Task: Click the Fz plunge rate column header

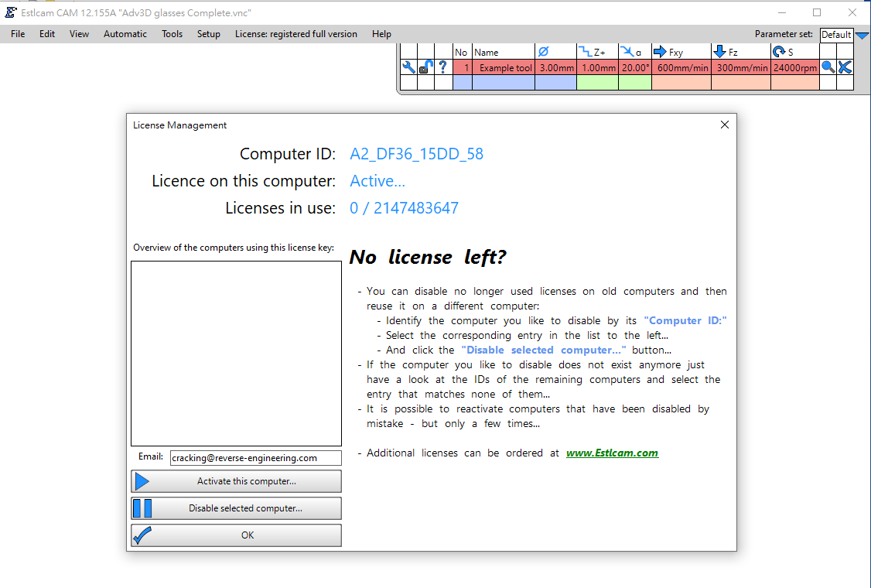Action: pyautogui.click(x=740, y=52)
